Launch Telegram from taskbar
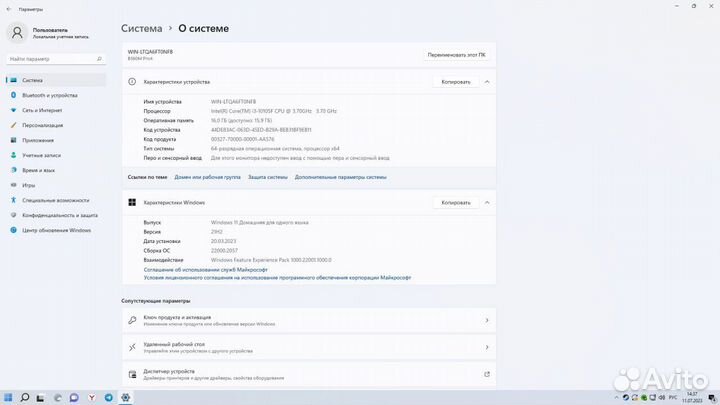Image resolution: width=720 pixels, height=405 pixels. [x=108, y=397]
